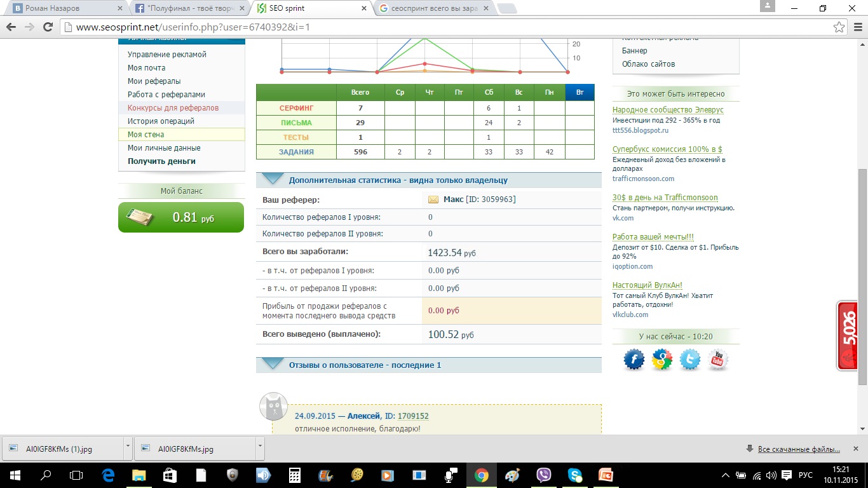Open dropdown for AI0IGF8KfMs (1).jpg download

128,448
